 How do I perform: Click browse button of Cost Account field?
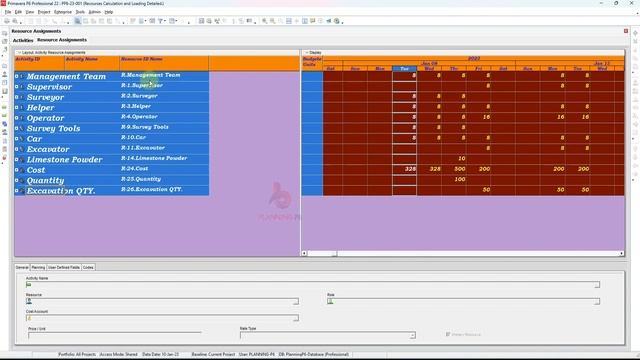[x=296, y=318]
